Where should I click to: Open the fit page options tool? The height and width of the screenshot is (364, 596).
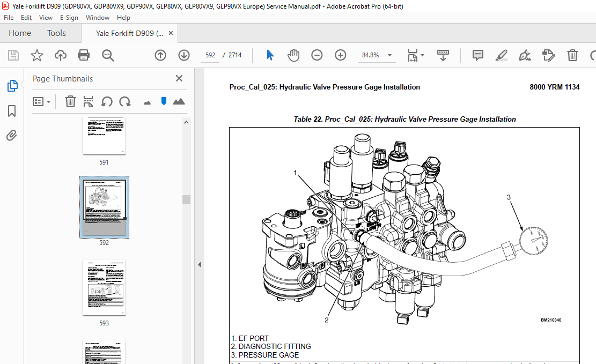[x=415, y=55]
